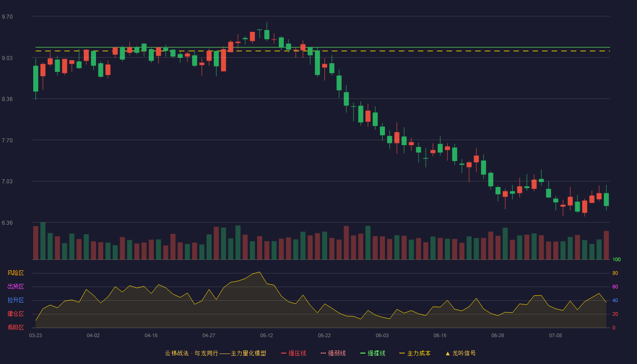Click the 9.03 price axis label
The height and width of the screenshot is (364, 637).
[7, 58]
